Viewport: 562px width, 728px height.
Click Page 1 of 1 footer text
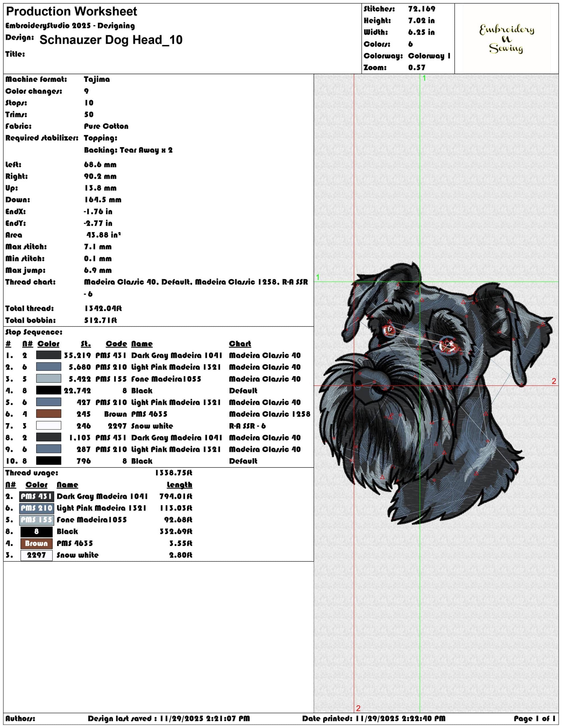534,719
